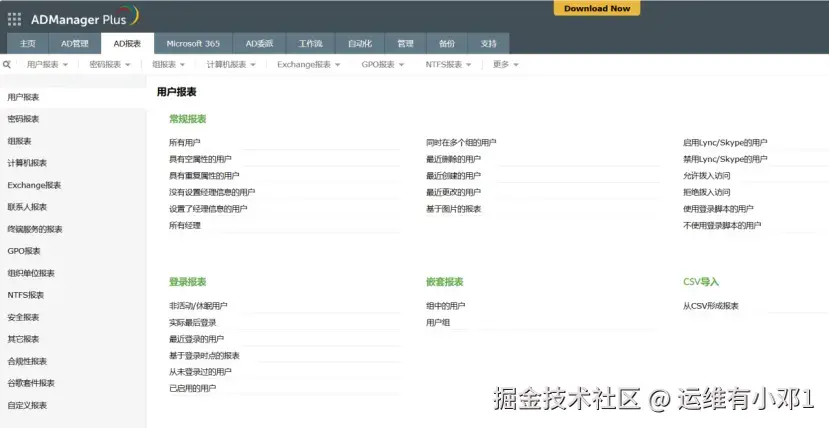Expand the 计算机报表 dropdown in submenu

tap(231, 65)
